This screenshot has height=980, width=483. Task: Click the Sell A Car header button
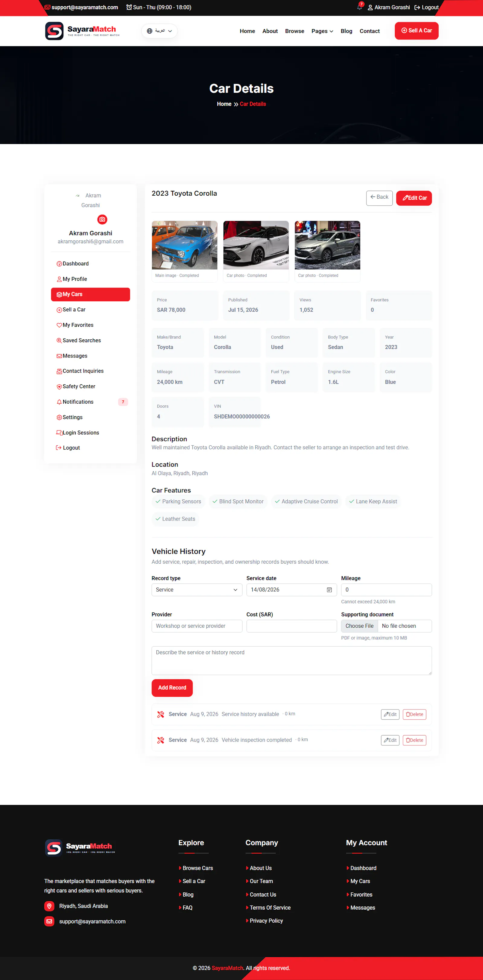417,31
